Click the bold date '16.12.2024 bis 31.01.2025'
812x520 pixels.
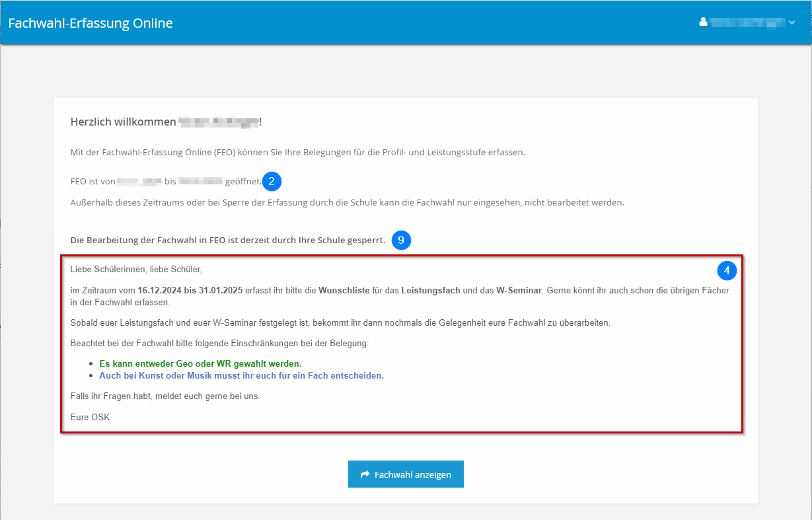(190, 290)
